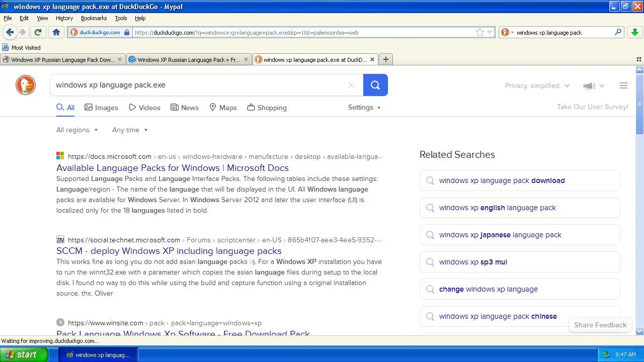
Task: Select related search 'windows xp sp3 mui'
Action: click(520, 262)
